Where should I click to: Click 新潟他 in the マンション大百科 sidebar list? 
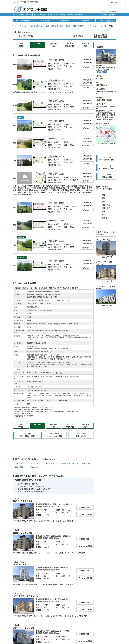click(x=104, y=218)
